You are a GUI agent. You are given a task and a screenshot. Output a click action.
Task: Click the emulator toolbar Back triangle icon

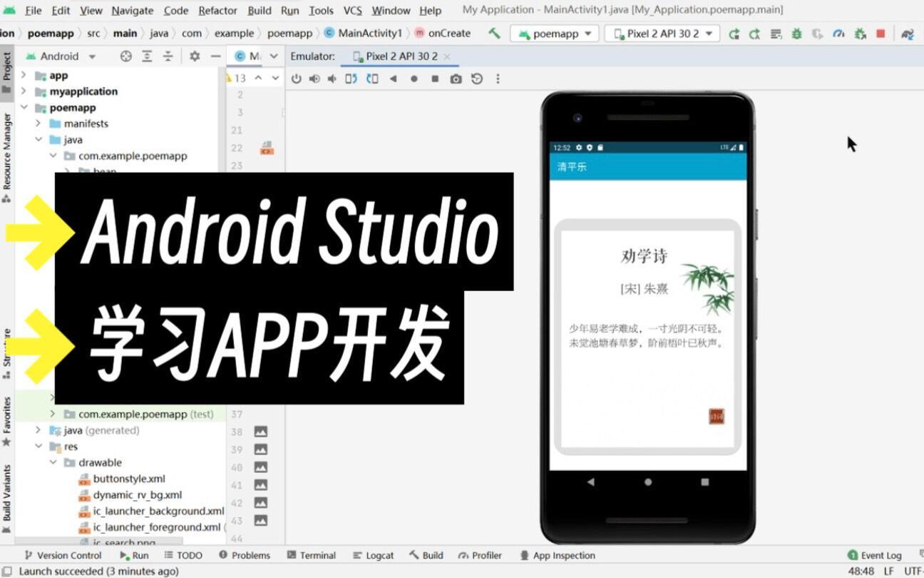pos(393,79)
